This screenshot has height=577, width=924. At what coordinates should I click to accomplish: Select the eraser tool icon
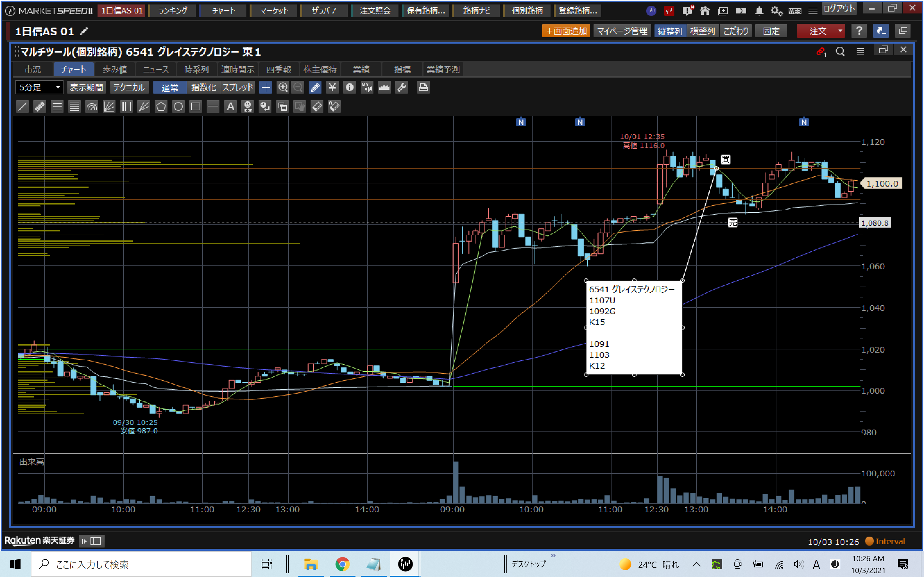click(x=317, y=106)
